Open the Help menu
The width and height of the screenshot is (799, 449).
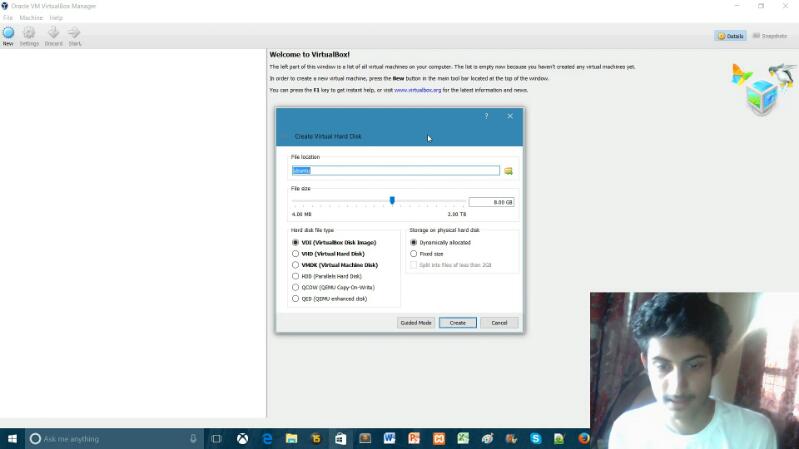[56, 18]
